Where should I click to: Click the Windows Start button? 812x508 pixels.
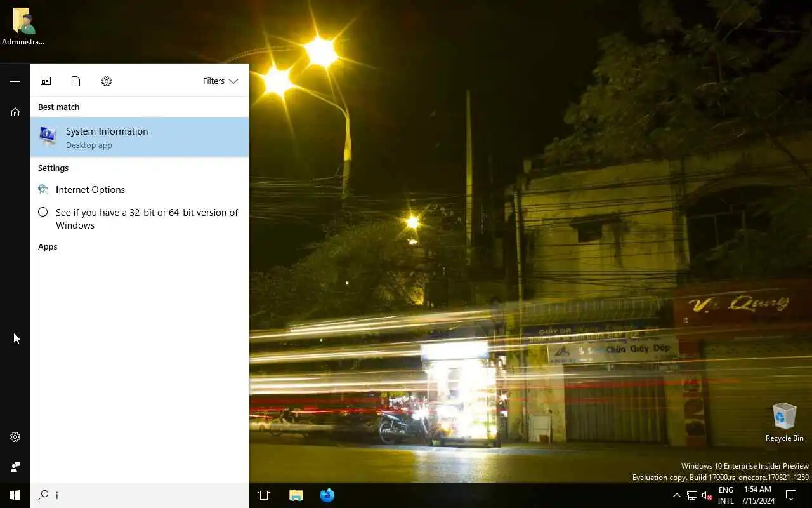click(15, 495)
